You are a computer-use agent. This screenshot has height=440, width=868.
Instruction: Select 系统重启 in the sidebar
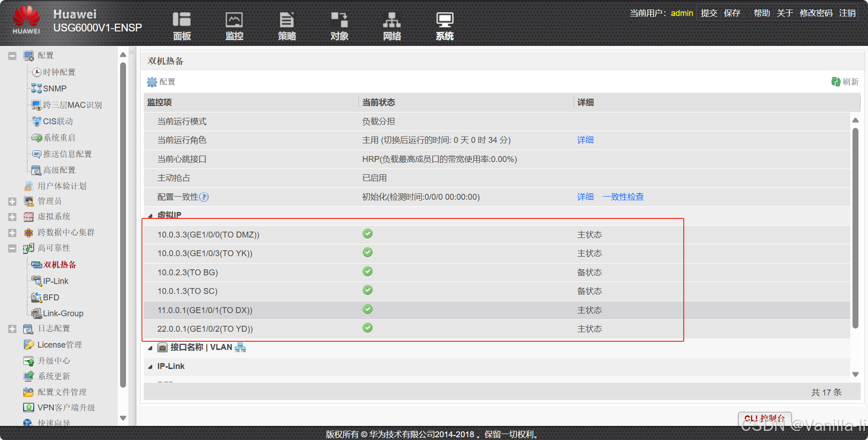pos(59,137)
